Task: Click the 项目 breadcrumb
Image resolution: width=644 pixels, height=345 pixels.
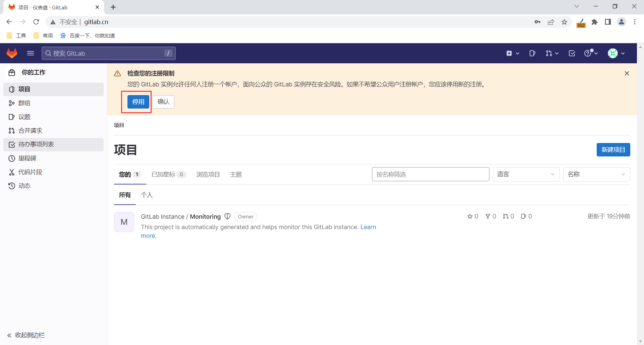Action: [x=119, y=125]
